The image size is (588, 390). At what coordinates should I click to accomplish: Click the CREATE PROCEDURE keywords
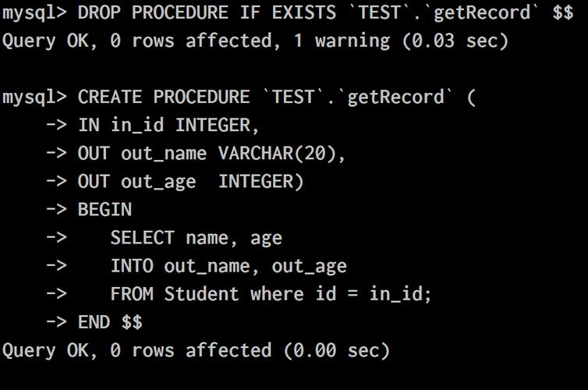[164, 97]
